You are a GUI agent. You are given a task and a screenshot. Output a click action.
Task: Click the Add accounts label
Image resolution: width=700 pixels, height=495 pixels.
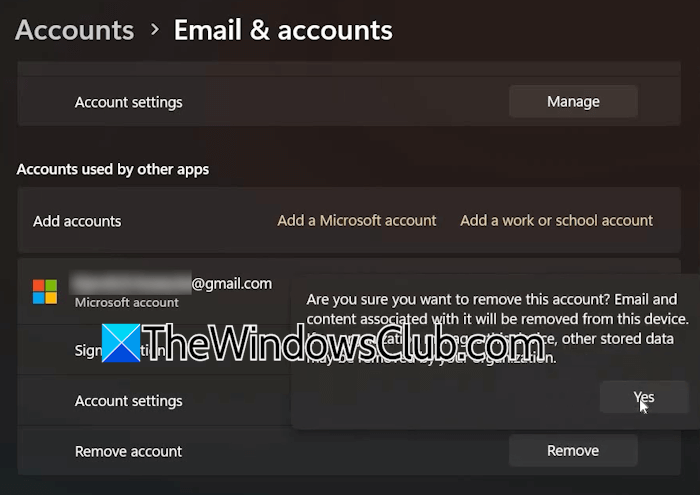(77, 221)
